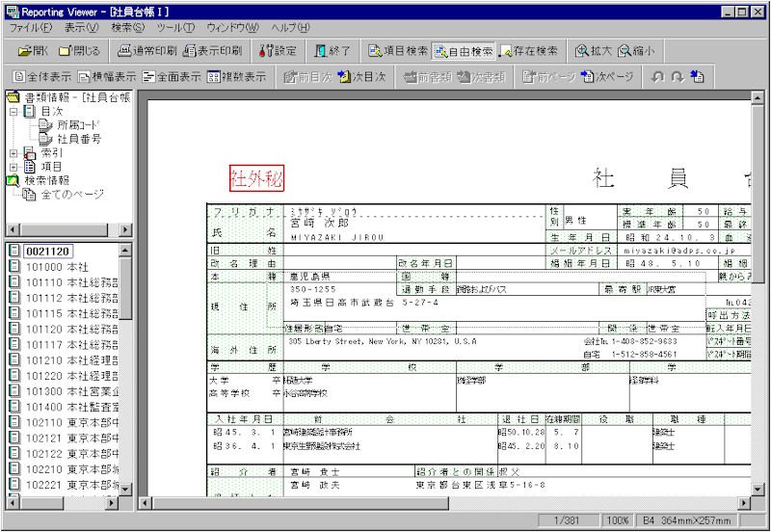
Task: Select 検索情報 in the tree
Action: [x=46, y=180]
